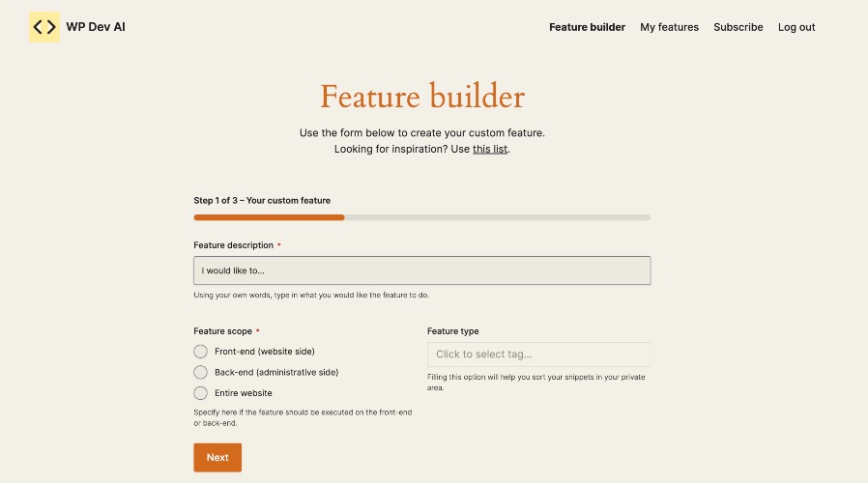
Task: Click the Back-end (administrative side) label text
Action: [276, 372]
